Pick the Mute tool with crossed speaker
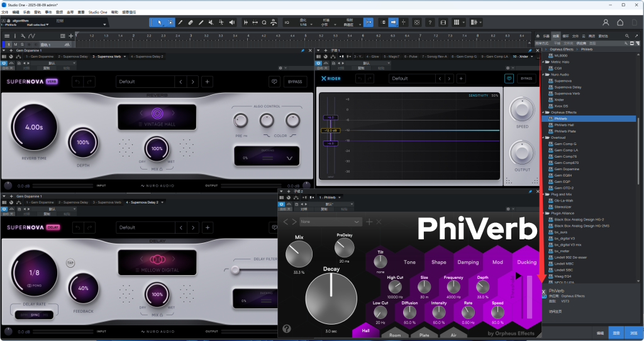 click(211, 23)
